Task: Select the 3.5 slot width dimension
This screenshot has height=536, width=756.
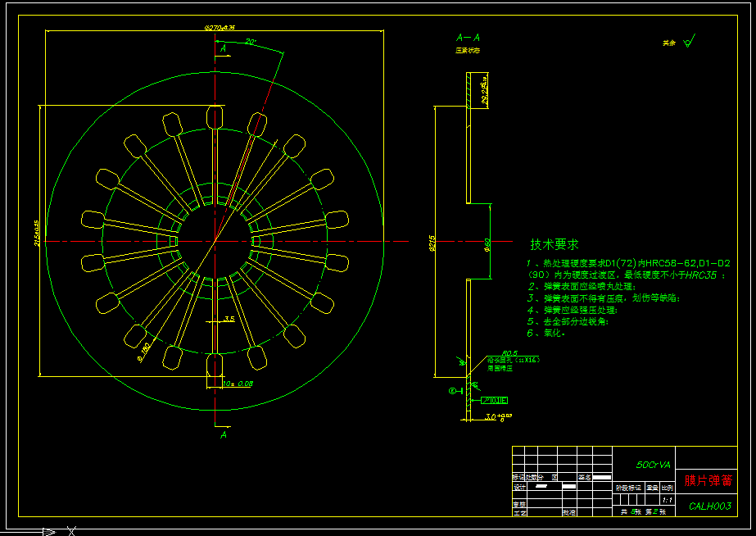Action: click(229, 319)
